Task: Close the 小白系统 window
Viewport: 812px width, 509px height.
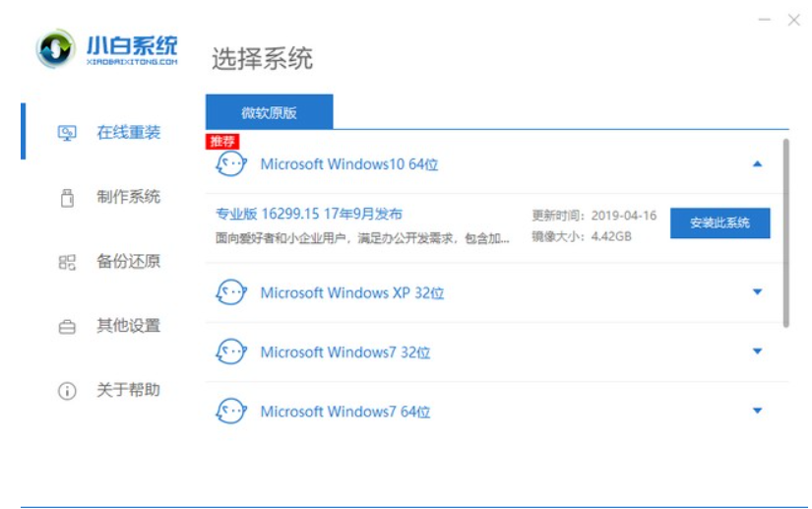Action: click(x=794, y=20)
